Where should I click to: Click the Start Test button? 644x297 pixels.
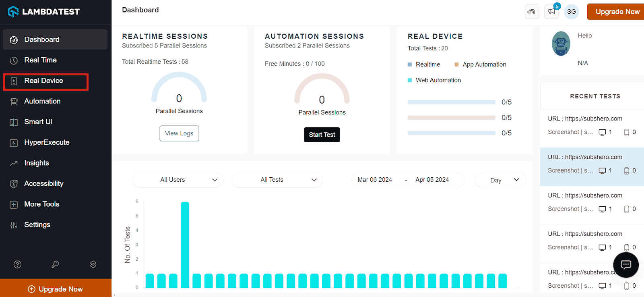(x=322, y=135)
